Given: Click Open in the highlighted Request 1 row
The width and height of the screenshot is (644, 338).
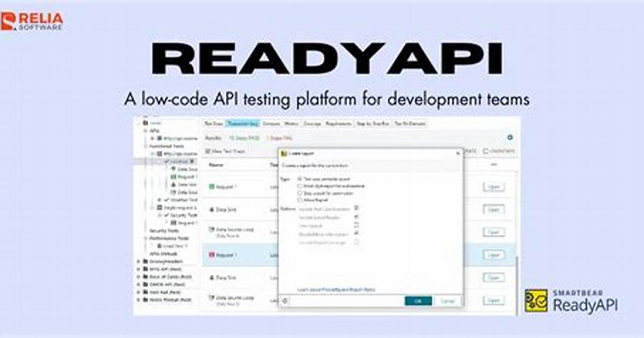Looking at the screenshot, I should [x=493, y=255].
